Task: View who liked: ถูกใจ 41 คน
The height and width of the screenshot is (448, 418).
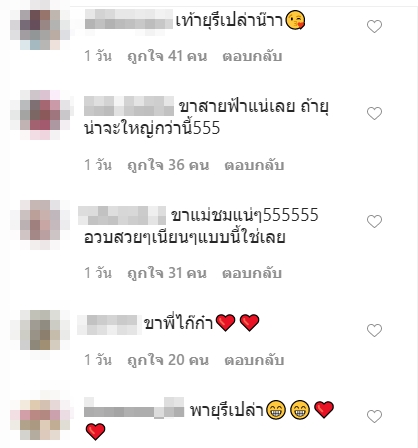Action: pos(167,56)
